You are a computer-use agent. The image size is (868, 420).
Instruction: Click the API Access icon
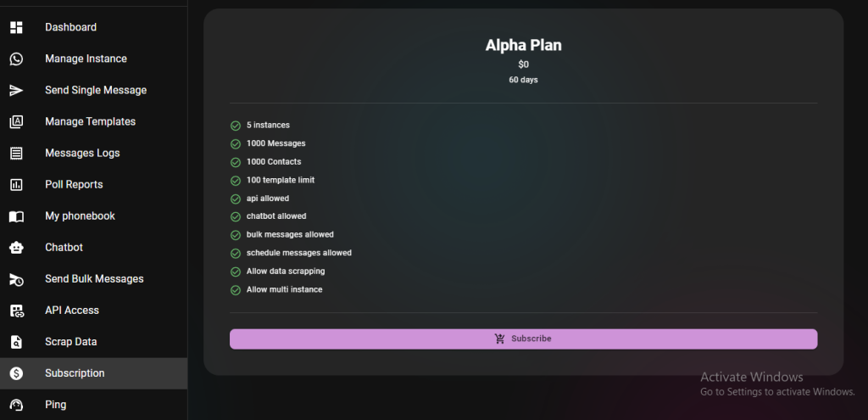point(17,311)
